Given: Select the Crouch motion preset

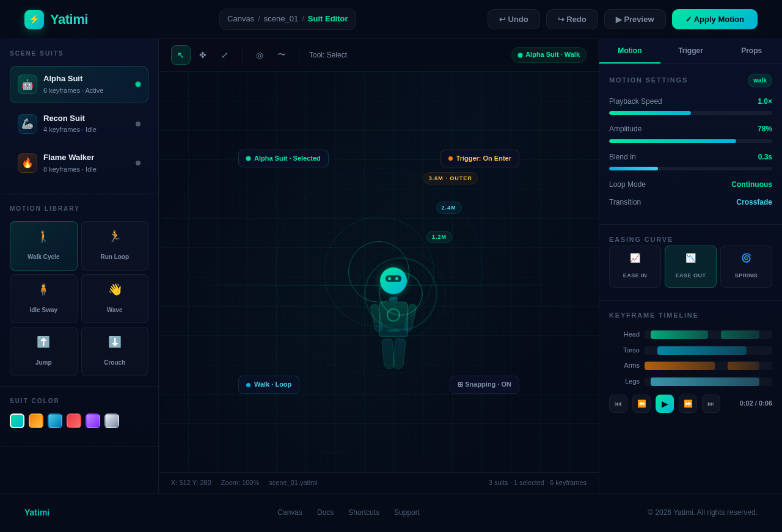Looking at the screenshot, I should 115,351.
